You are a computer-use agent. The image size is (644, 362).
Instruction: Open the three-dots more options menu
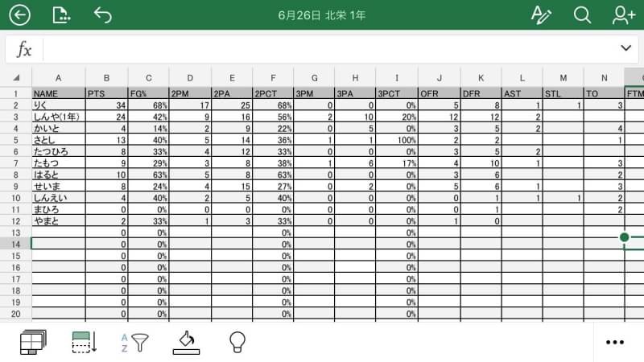615,343
